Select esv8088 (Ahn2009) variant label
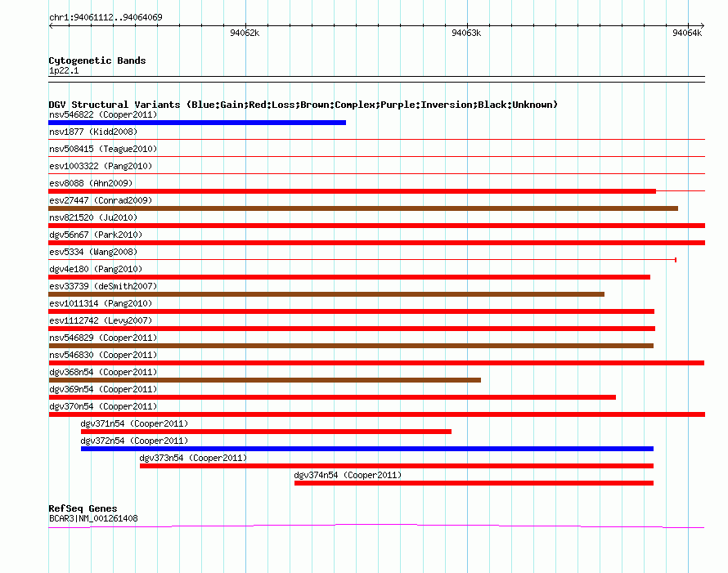This screenshot has width=728, height=573. click(91, 183)
